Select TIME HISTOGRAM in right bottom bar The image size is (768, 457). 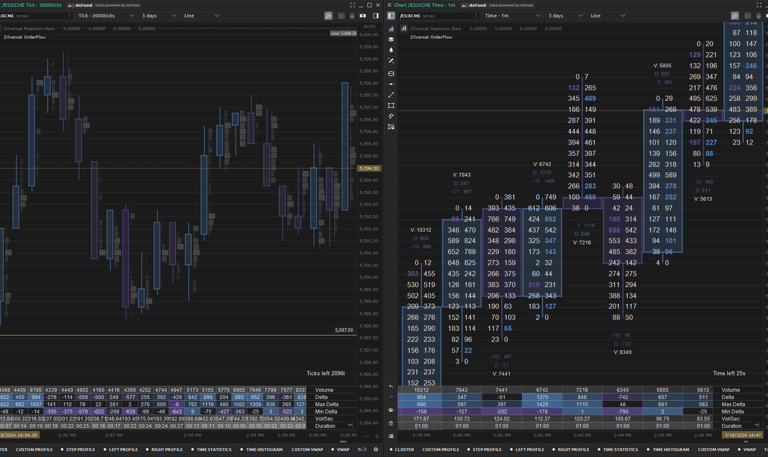pyautogui.click(x=668, y=449)
